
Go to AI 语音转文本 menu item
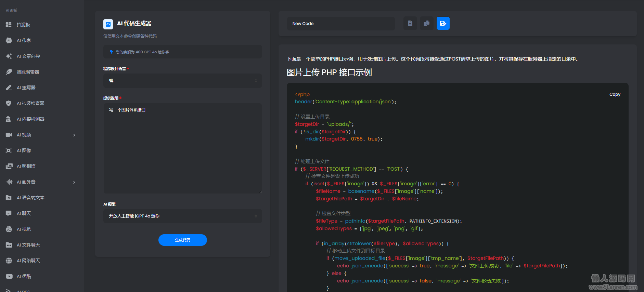click(x=30, y=198)
